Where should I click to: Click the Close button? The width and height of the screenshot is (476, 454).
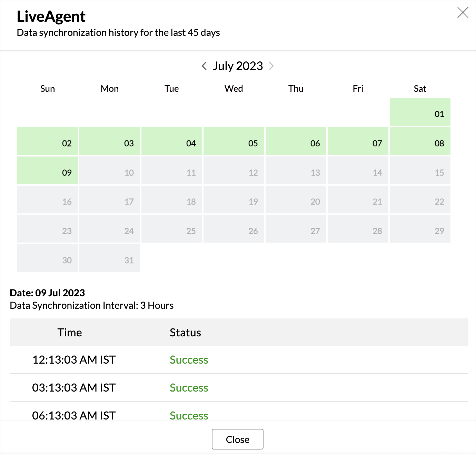point(237,439)
